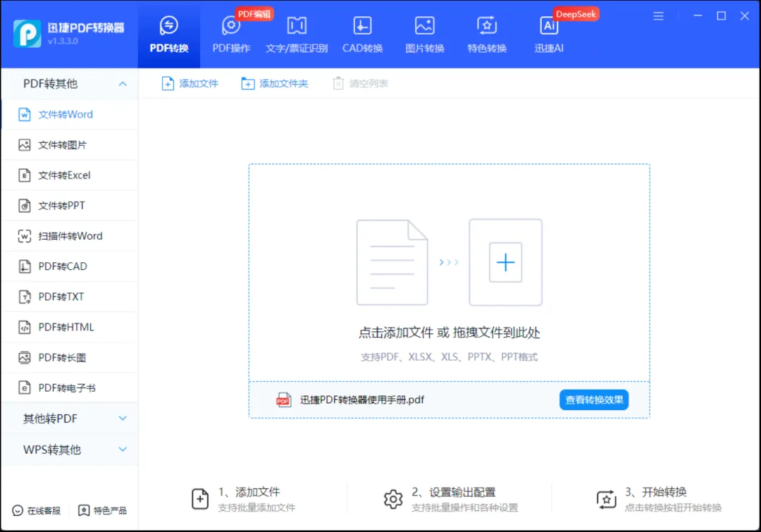Expand the 其他转PDF section chevron
This screenshot has width=761, height=532.
pyautogui.click(x=123, y=419)
